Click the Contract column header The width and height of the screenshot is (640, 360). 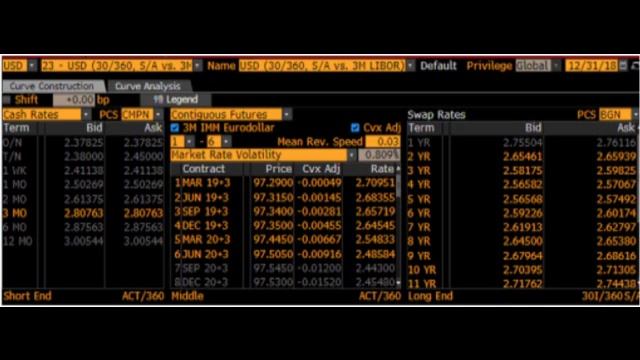tap(204, 169)
